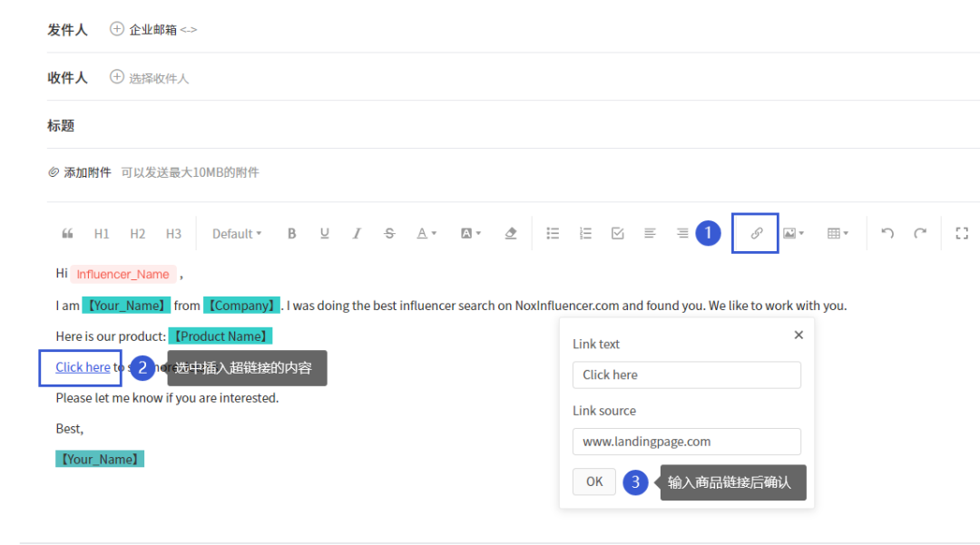Toggle bold formatting

pos(292,234)
